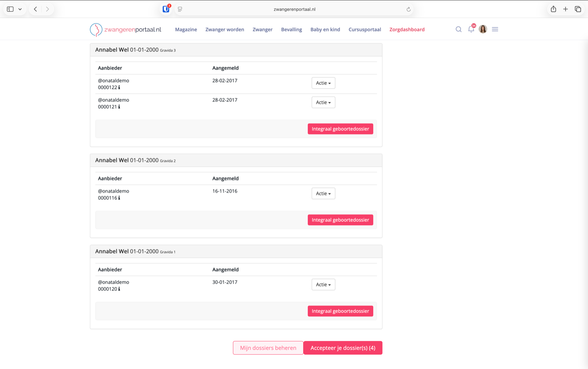The height and width of the screenshot is (369, 588).
Task: Go to the Zwanger worden menu
Action: pos(225,30)
